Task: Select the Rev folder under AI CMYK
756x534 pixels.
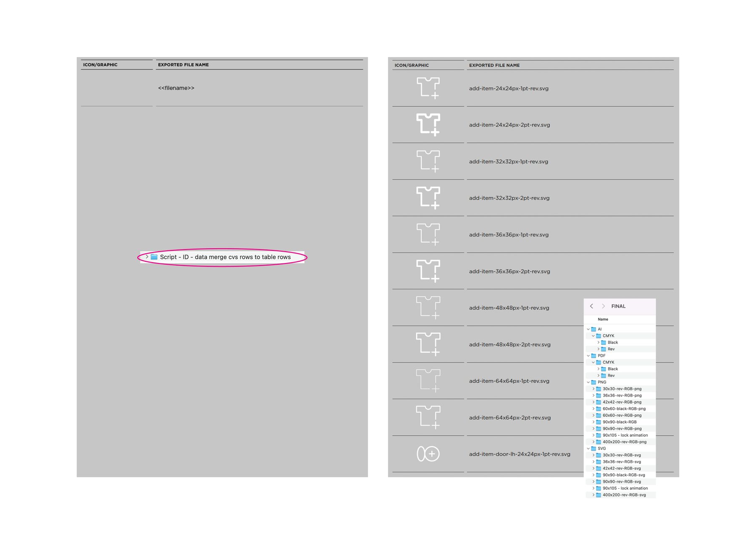Action: tap(620, 349)
